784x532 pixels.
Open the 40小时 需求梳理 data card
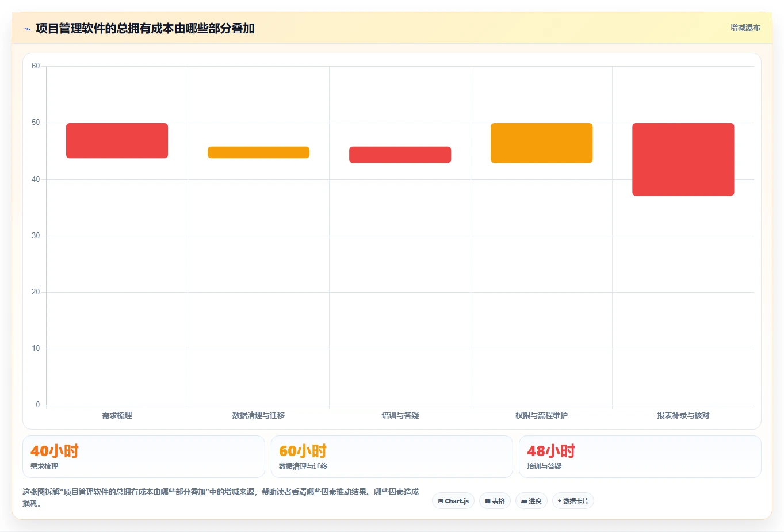[143, 457]
